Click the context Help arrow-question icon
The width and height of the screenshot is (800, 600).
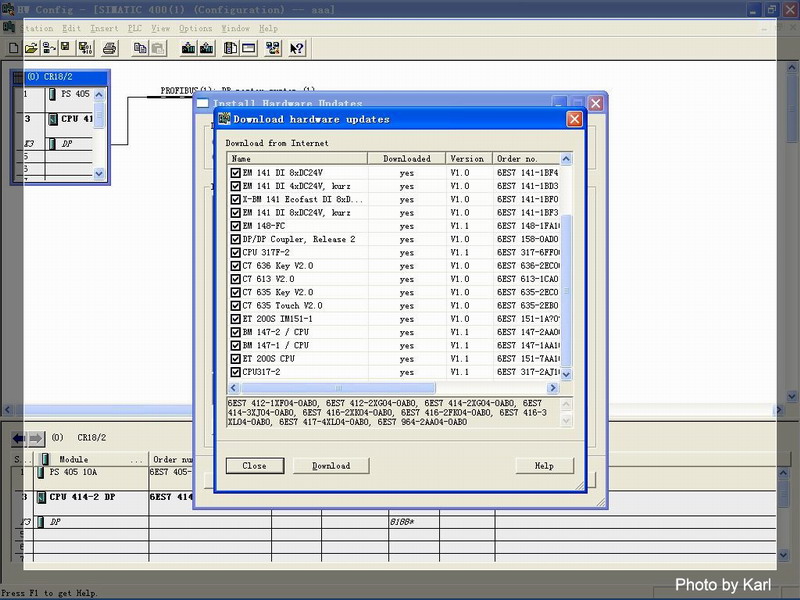[296, 48]
